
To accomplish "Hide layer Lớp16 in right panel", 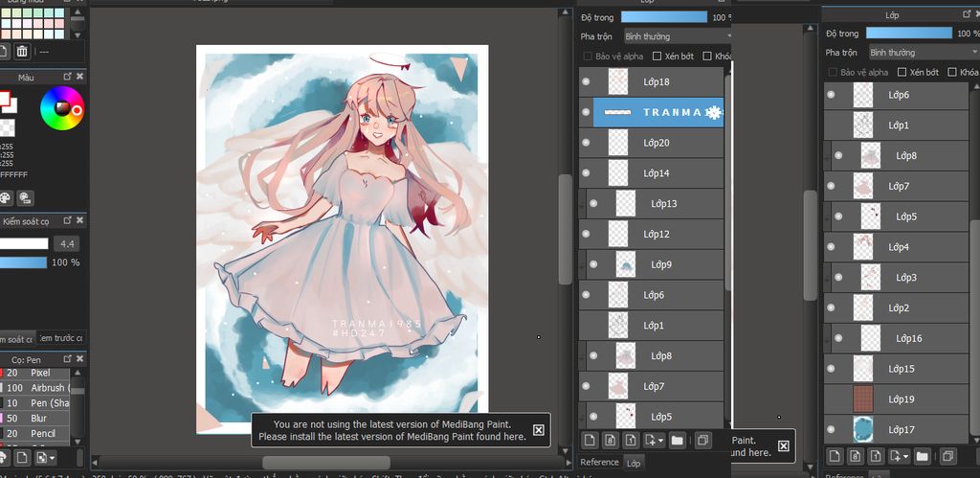I will click(x=838, y=338).
